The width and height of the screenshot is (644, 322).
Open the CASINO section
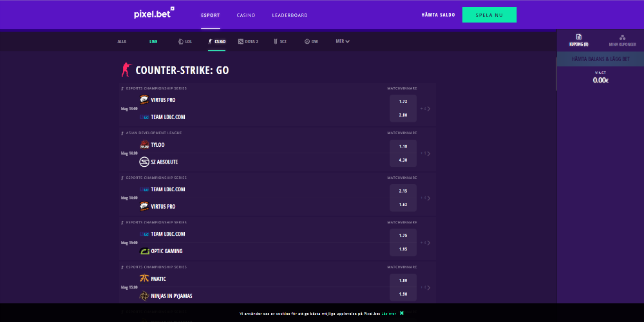pos(246,15)
